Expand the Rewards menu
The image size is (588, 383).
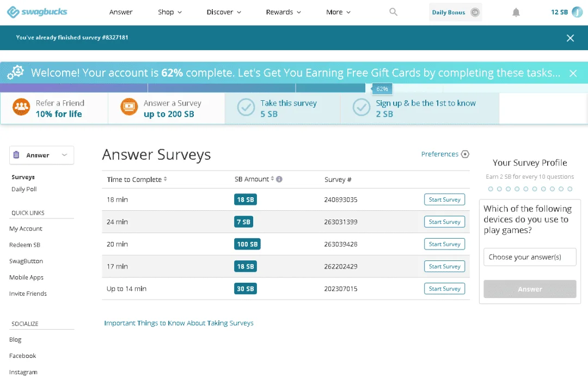284,12
